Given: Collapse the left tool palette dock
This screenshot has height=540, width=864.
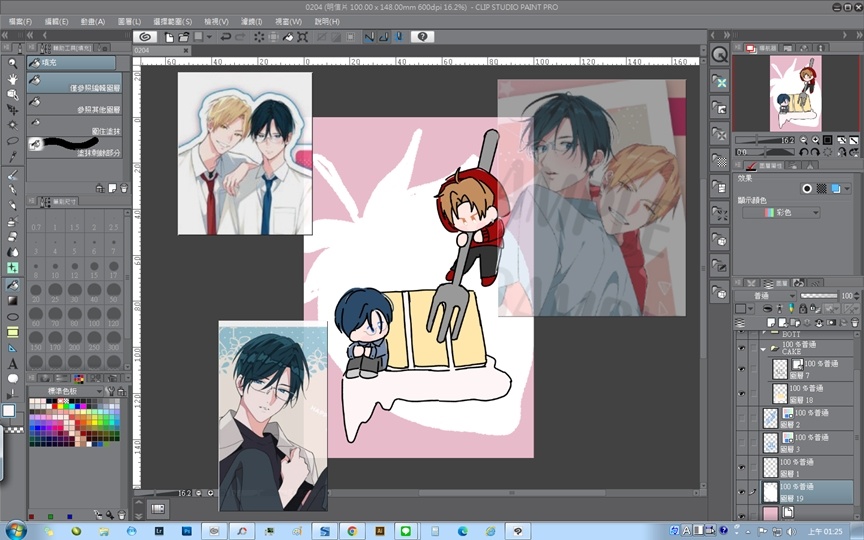Looking at the screenshot, I should point(5,35).
